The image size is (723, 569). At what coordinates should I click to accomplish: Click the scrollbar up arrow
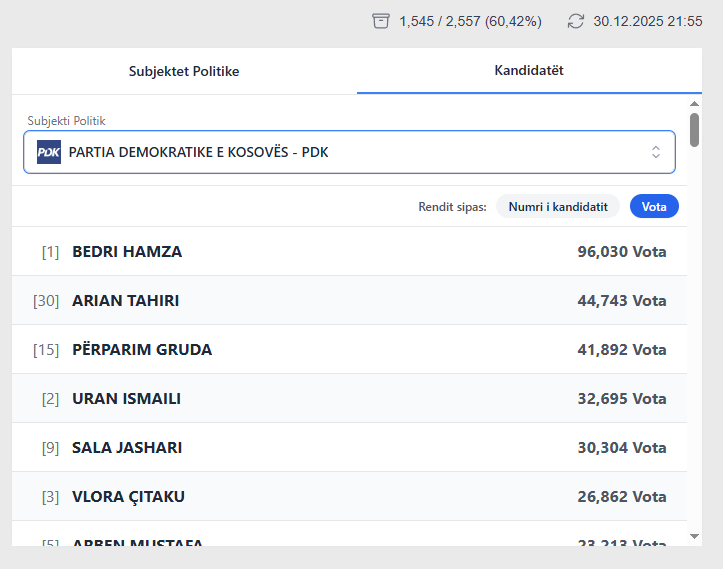pos(695,104)
